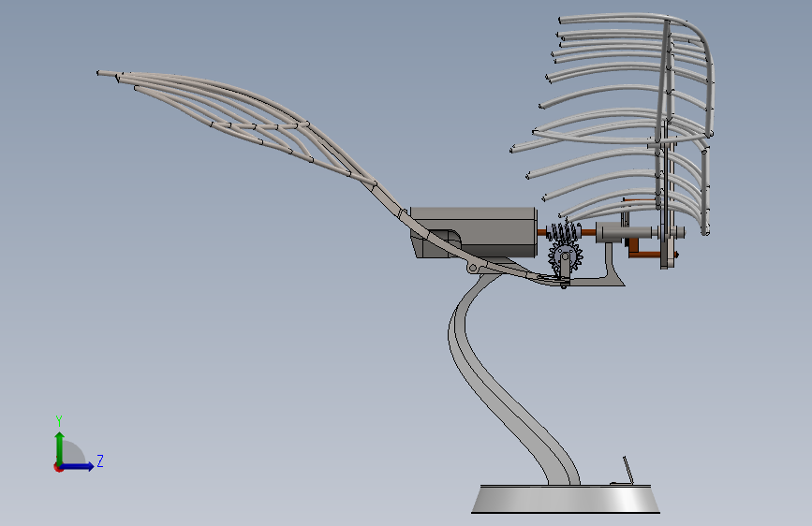Click the green Y axis arrow of the triad
This screenshot has width=812, height=526.
coord(60,447)
